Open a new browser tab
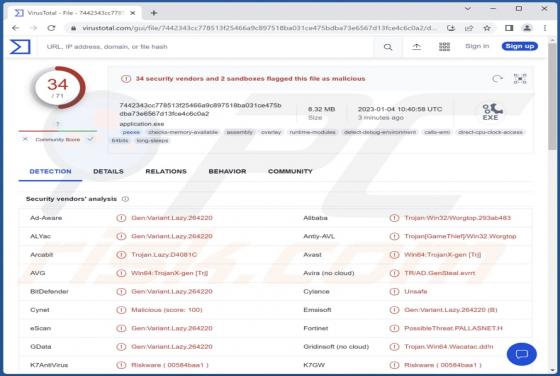The height and width of the screenshot is (376, 560). click(154, 13)
